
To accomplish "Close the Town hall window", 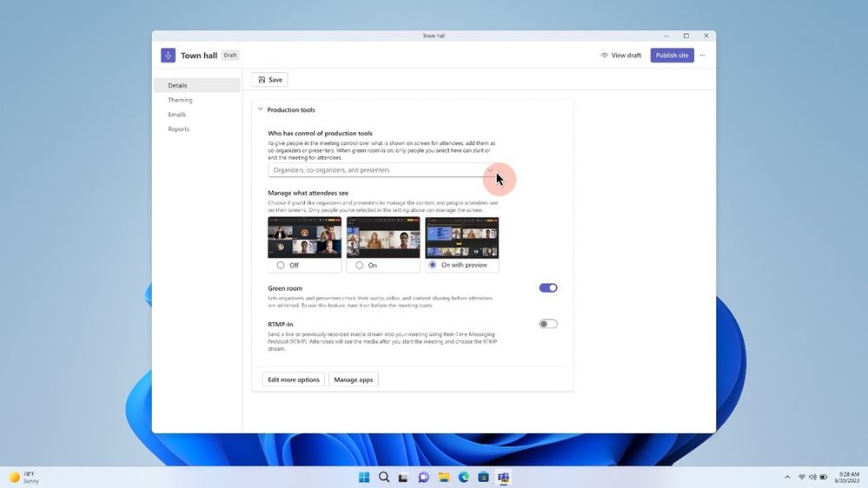I will tap(706, 36).
